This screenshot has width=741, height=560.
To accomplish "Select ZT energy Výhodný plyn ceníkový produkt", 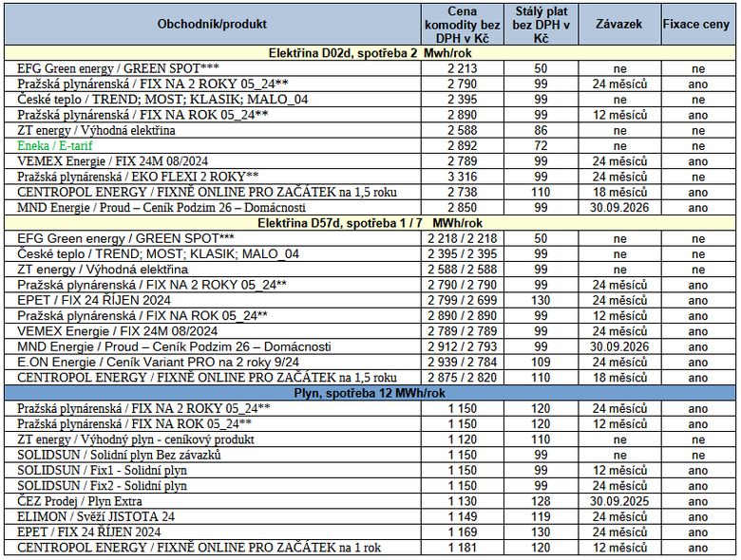I will click(x=136, y=439).
